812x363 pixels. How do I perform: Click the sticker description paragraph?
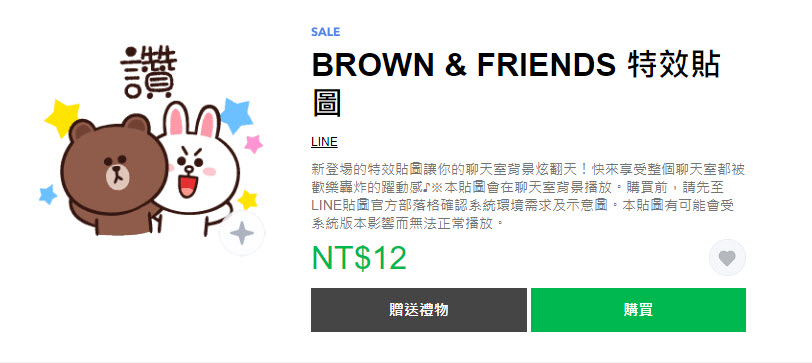coord(528,196)
